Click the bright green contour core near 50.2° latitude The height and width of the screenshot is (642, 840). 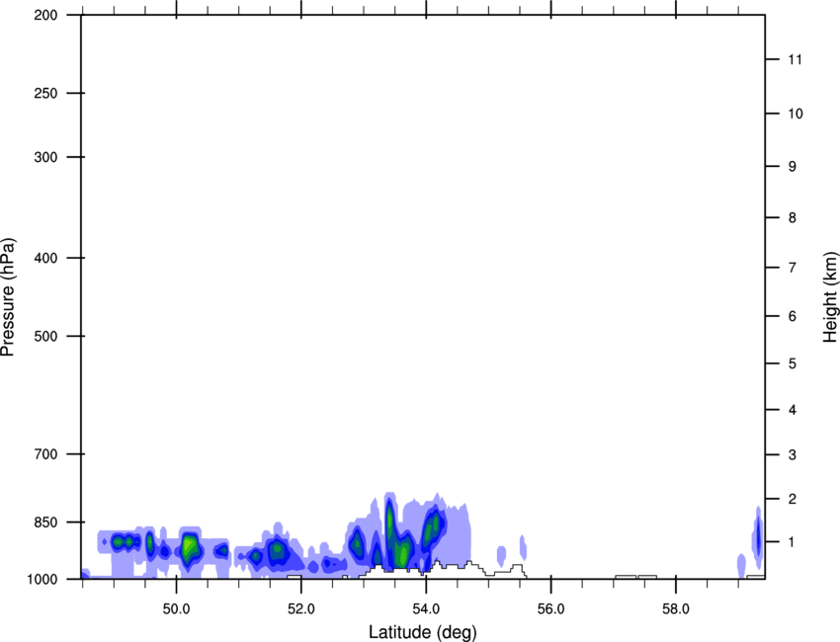point(189,548)
